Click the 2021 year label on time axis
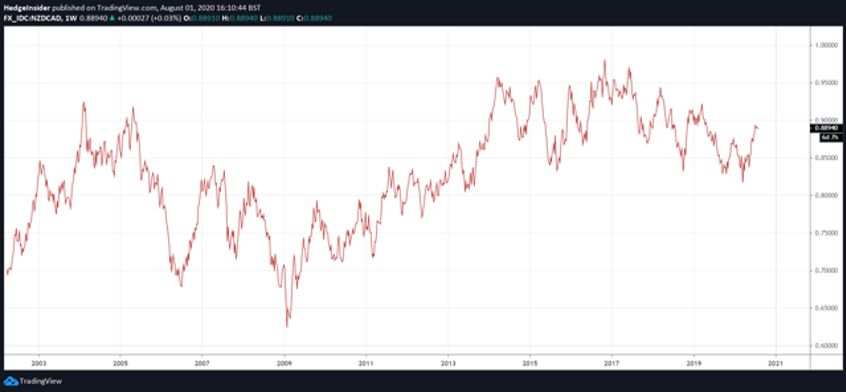Viewport: 846px width, 392px height. pyautogui.click(x=776, y=363)
